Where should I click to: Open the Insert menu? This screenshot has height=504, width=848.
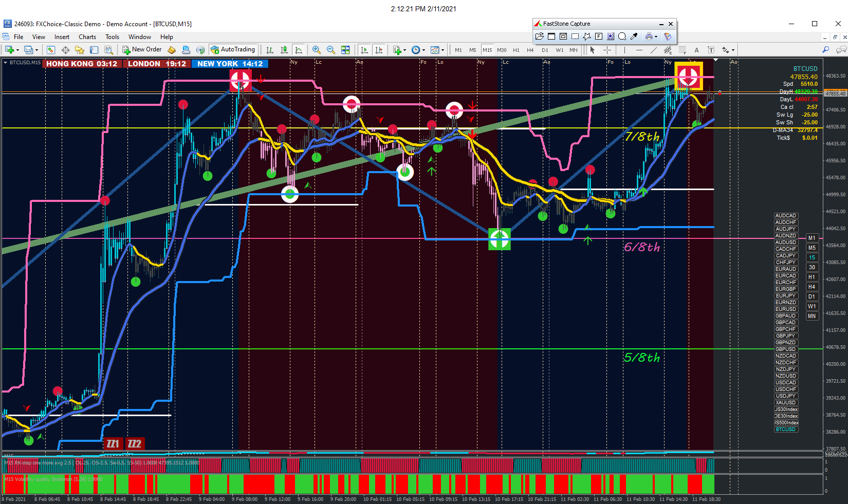point(62,37)
